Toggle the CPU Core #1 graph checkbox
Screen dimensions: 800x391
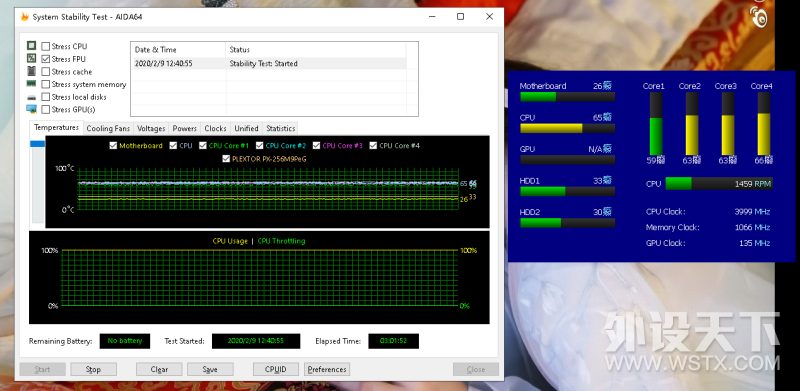(203, 146)
